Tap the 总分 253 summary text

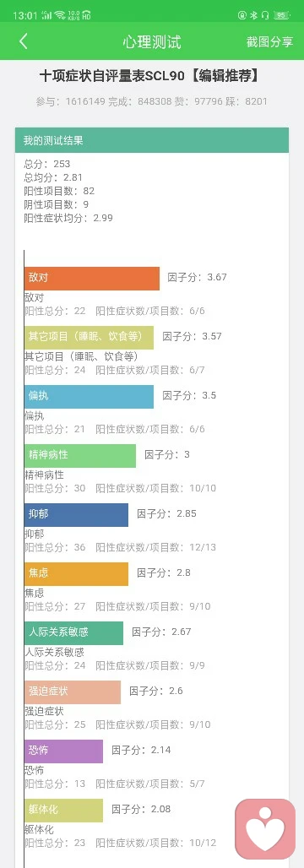pos(47,164)
